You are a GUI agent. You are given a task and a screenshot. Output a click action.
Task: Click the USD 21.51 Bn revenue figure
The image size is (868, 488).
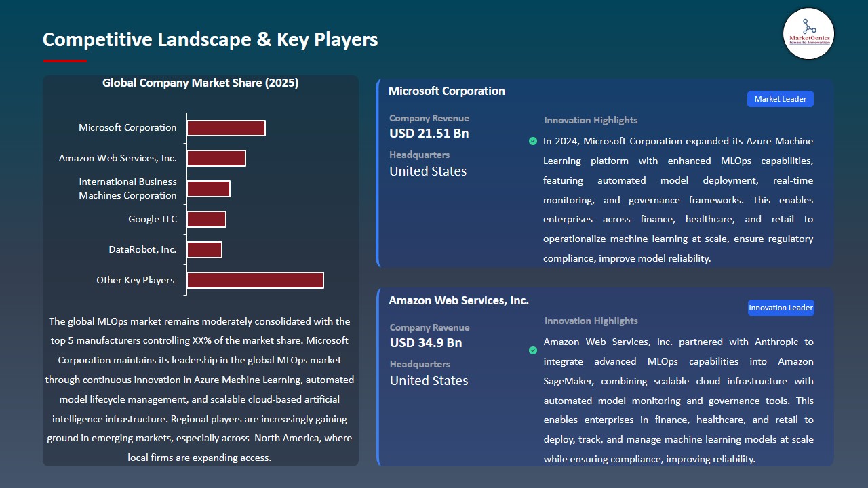click(428, 133)
